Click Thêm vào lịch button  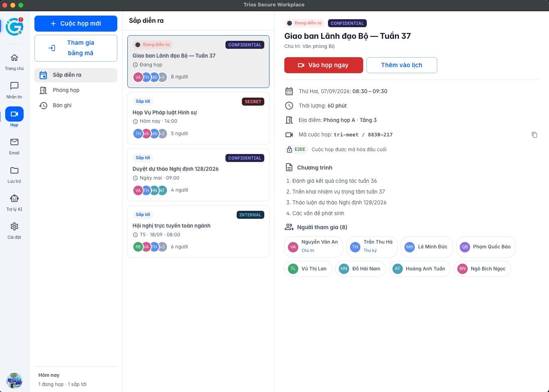402,65
